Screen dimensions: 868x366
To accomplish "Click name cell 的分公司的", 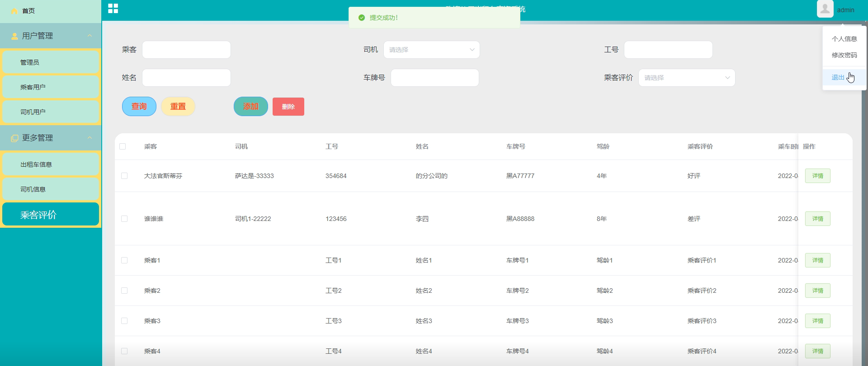I will click(432, 176).
